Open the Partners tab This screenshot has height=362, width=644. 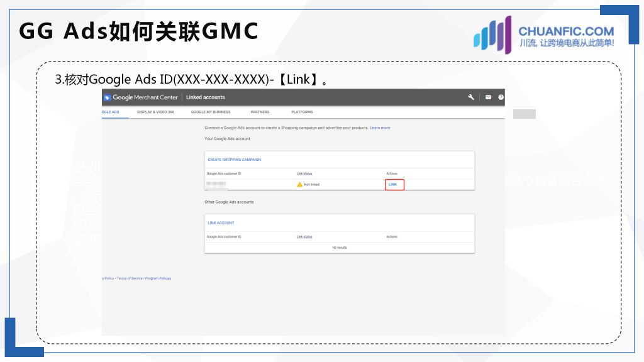260,112
